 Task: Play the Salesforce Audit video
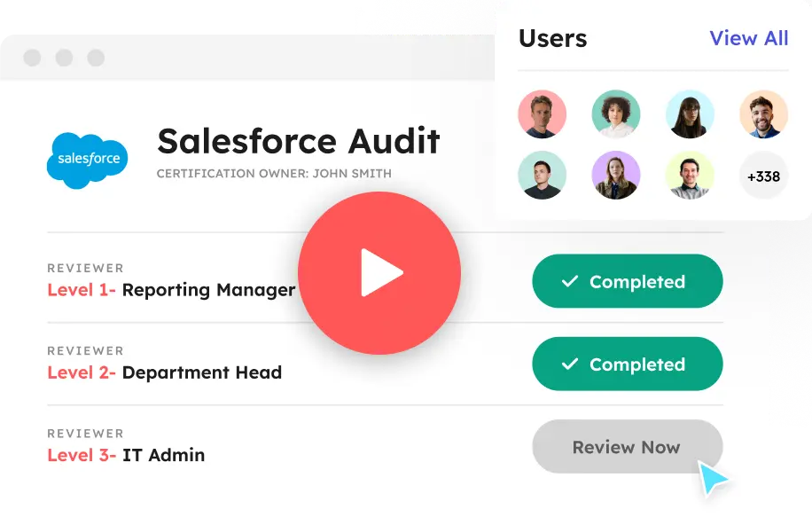(x=379, y=272)
